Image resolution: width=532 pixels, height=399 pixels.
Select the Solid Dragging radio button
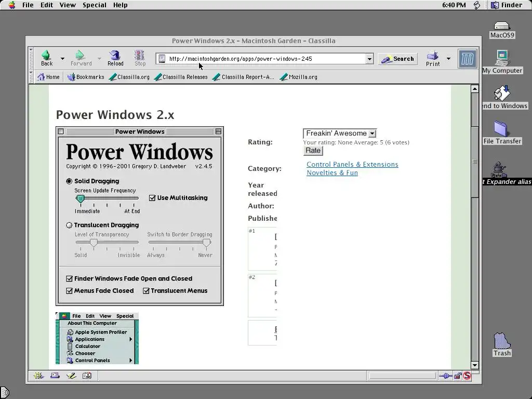pyautogui.click(x=69, y=181)
